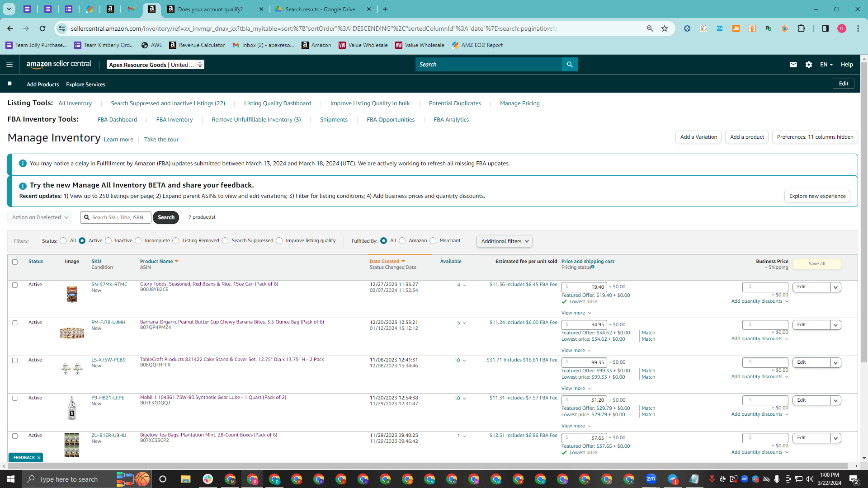Select the Mobil 1 Gear Lube row checkbox
The image size is (868, 488).
pyautogui.click(x=15, y=399)
